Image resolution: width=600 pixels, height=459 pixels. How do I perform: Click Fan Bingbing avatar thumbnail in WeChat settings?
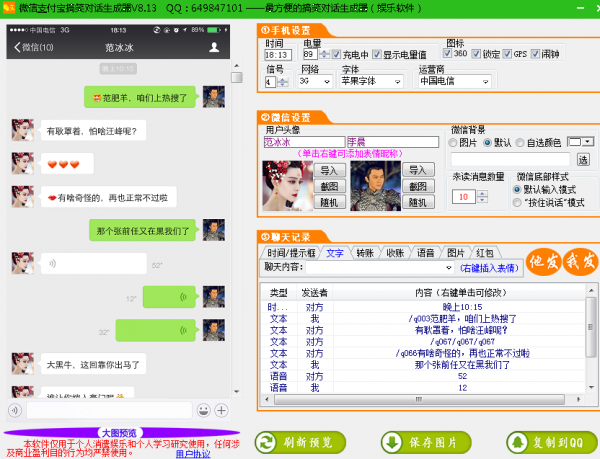tap(287, 186)
